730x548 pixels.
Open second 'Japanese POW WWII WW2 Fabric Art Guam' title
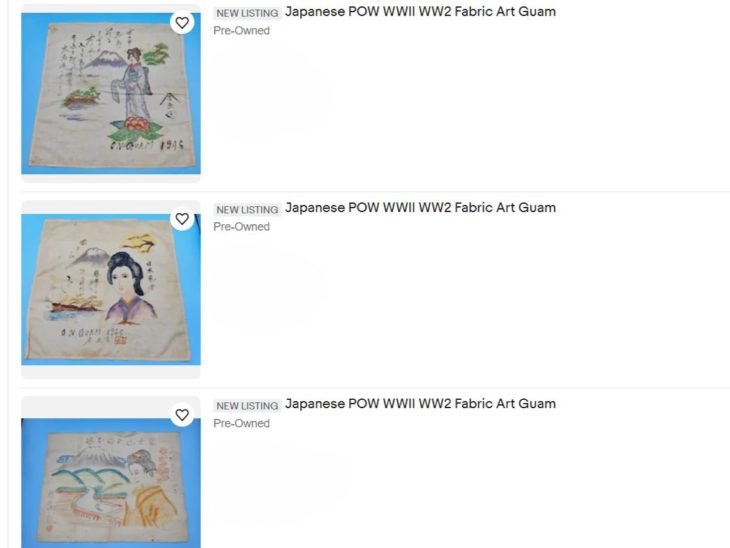pyautogui.click(x=420, y=208)
